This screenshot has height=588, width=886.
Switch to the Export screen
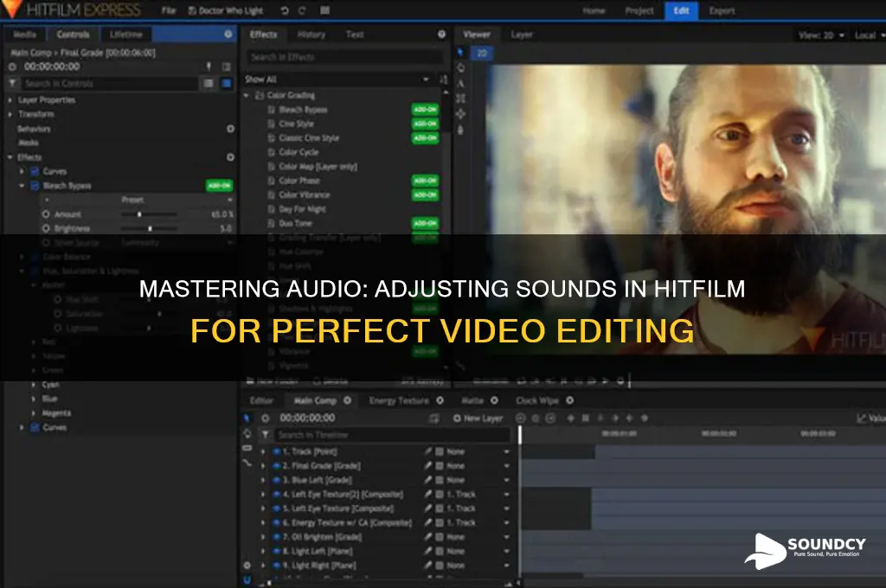(722, 10)
